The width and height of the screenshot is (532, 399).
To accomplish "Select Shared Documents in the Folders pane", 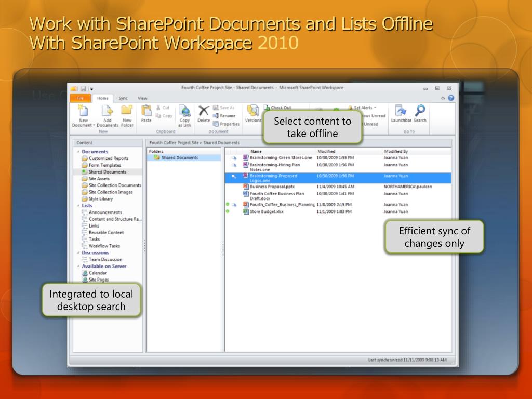I will [179, 158].
